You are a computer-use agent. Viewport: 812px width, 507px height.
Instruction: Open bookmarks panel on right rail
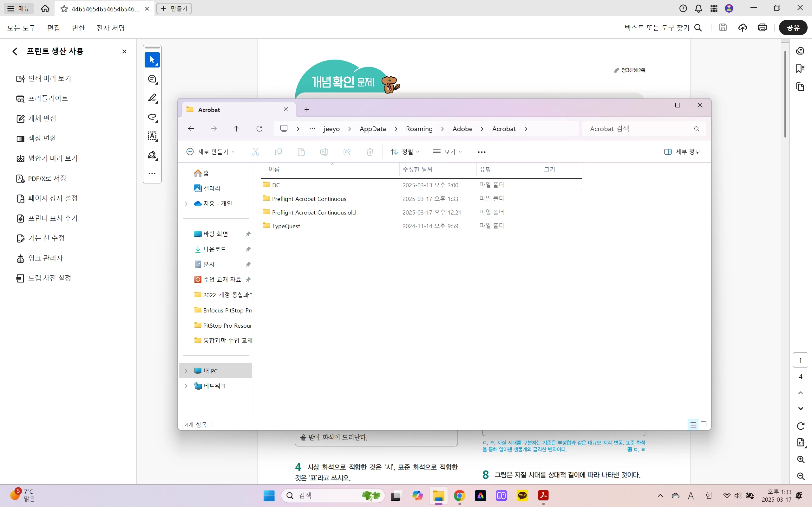800,69
